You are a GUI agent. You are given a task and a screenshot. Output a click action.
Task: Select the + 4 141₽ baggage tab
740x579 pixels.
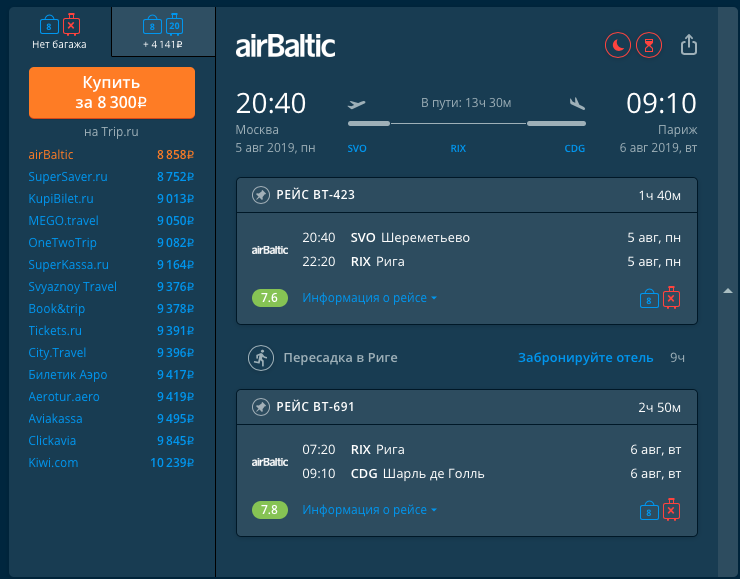click(163, 32)
